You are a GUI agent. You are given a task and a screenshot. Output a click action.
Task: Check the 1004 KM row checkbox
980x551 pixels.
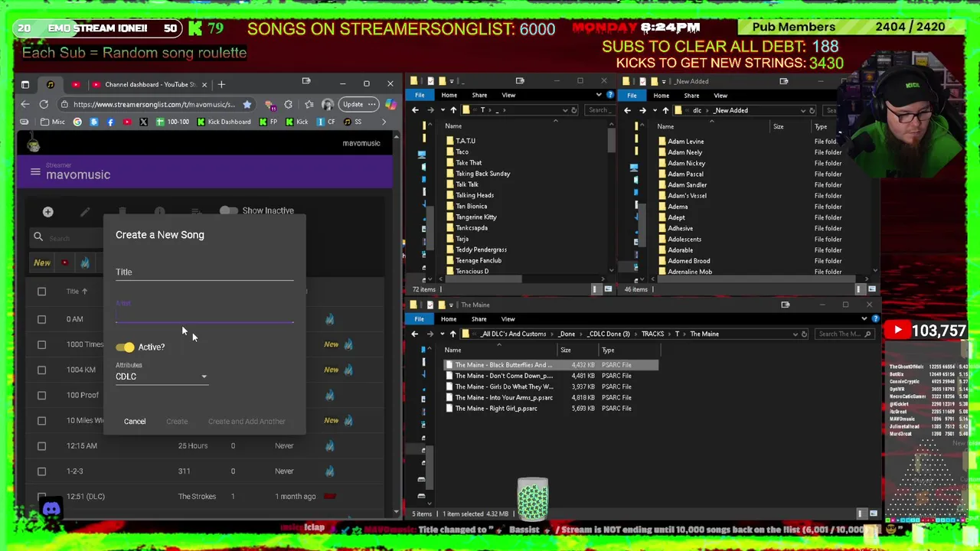(41, 370)
